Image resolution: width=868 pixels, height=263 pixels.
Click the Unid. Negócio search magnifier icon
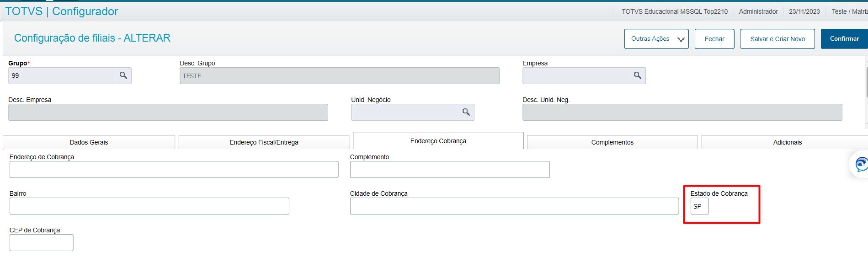pos(466,112)
